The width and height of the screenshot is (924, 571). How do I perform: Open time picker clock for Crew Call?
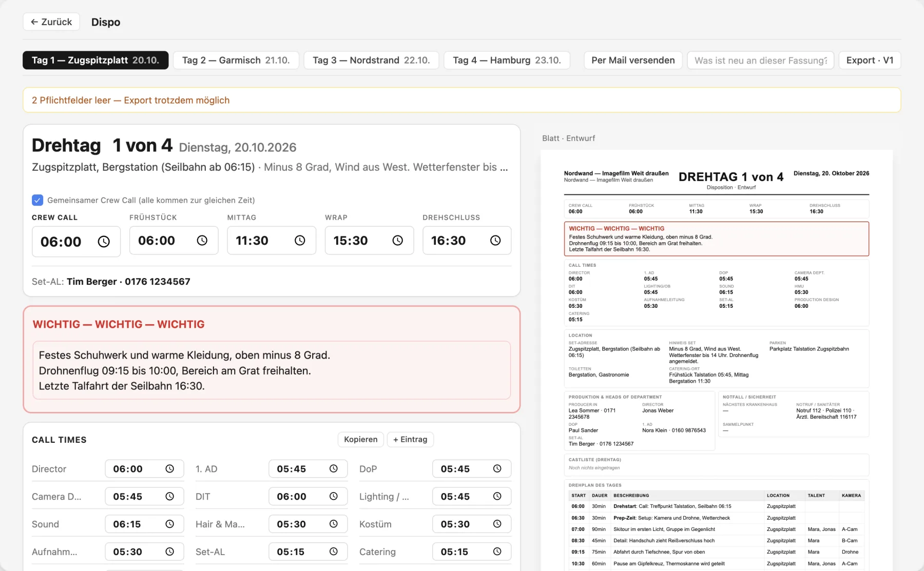click(104, 242)
